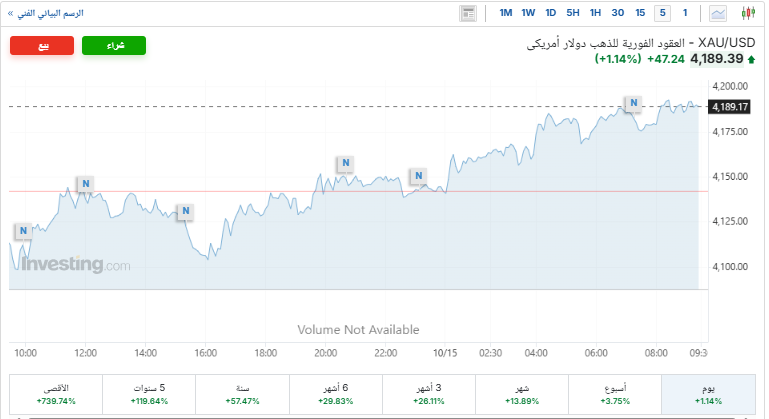Select the 5-minute chart interval

pos(663,13)
